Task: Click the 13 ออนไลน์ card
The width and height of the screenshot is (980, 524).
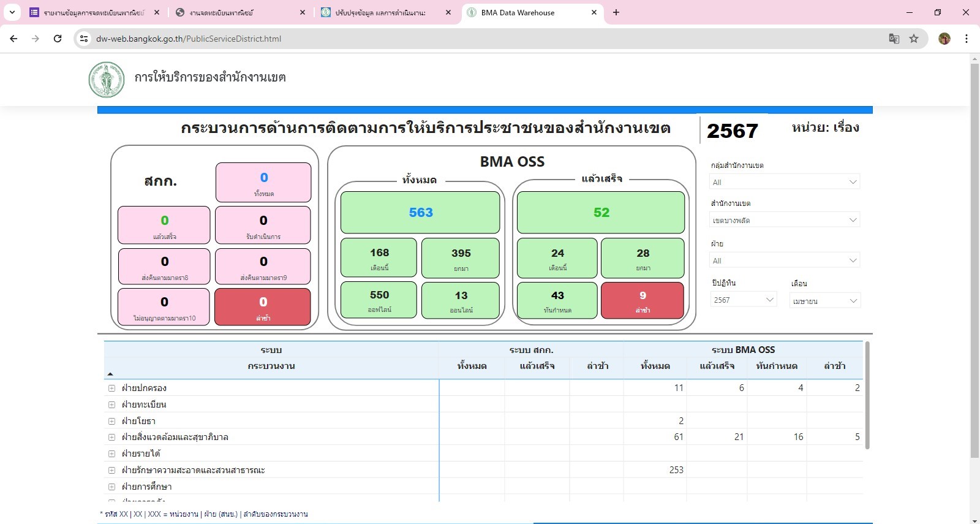Action: pyautogui.click(x=461, y=300)
